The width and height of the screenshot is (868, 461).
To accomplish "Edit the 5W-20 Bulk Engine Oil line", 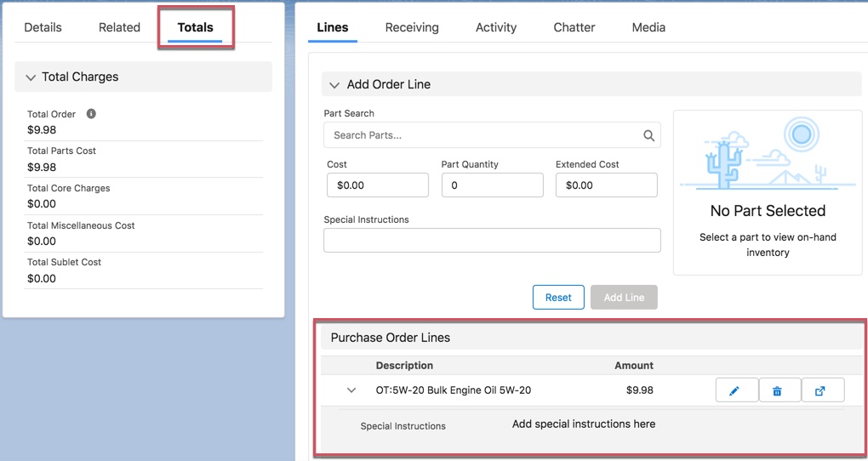I will click(x=737, y=390).
